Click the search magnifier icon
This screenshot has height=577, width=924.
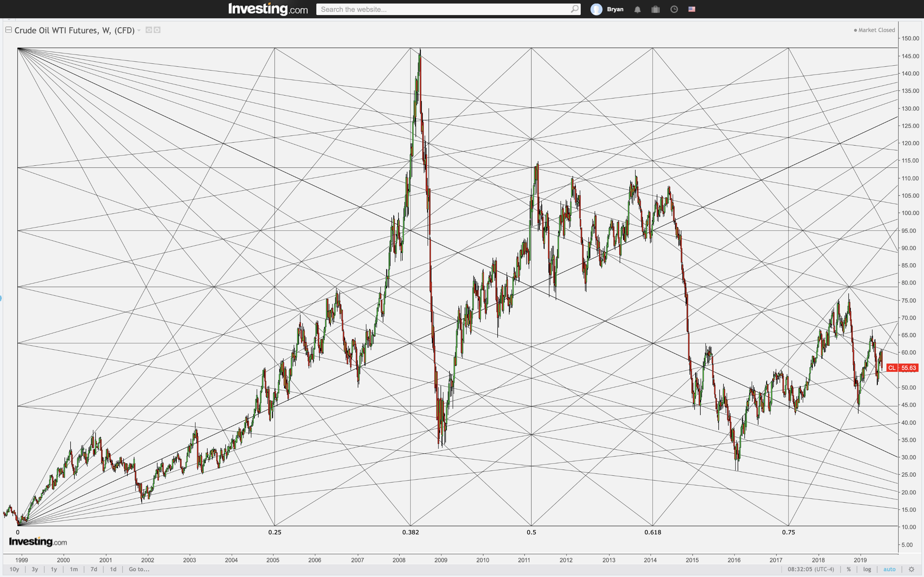(574, 9)
